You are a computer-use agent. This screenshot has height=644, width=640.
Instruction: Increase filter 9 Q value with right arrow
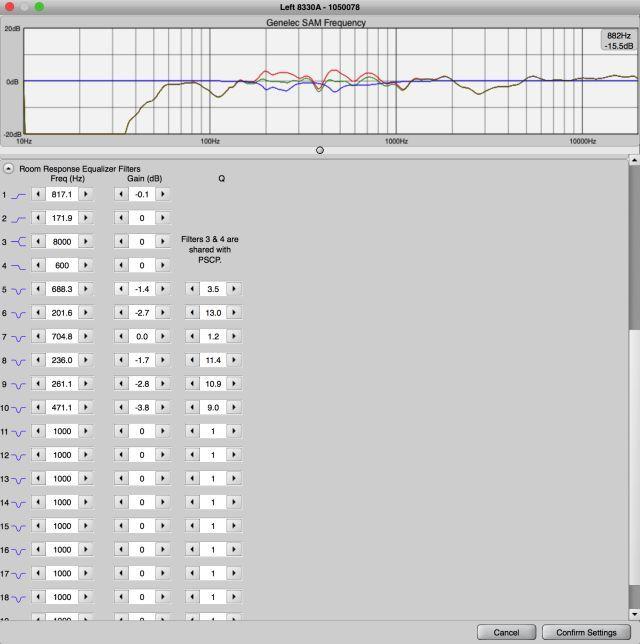tap(234, 384)
